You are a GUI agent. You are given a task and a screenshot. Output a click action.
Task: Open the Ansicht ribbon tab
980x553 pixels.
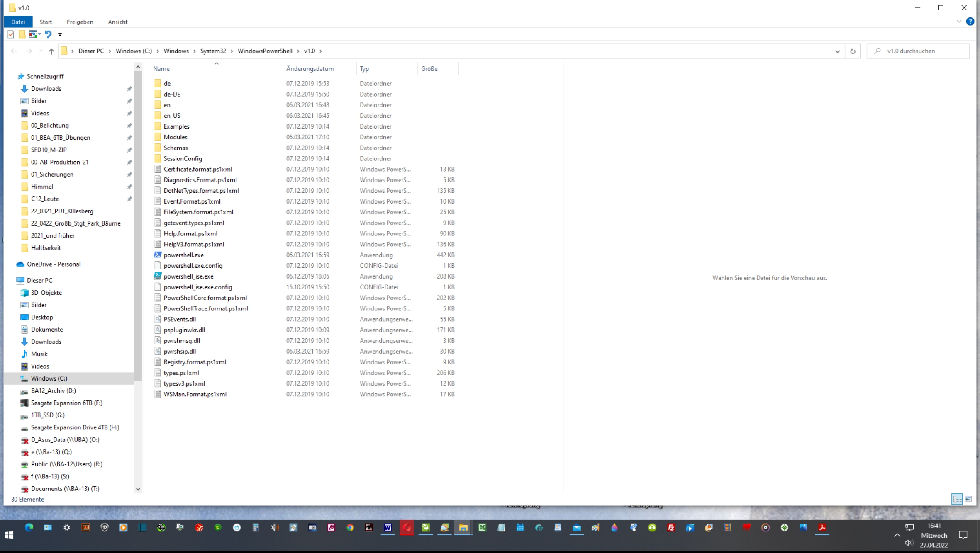[x=117, y=22]
